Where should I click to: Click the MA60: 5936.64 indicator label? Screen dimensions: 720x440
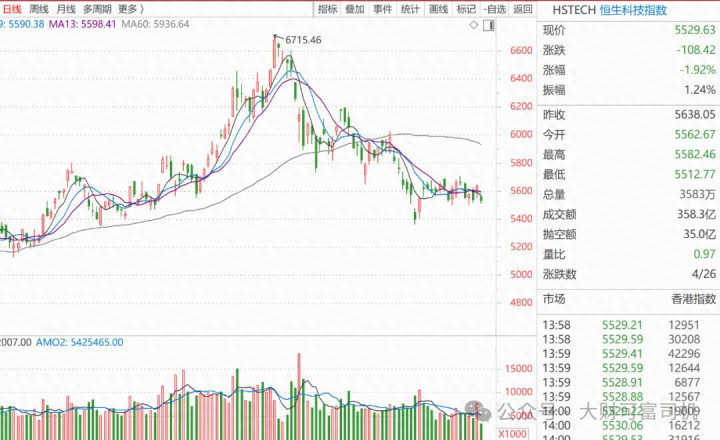coord(155,24)
